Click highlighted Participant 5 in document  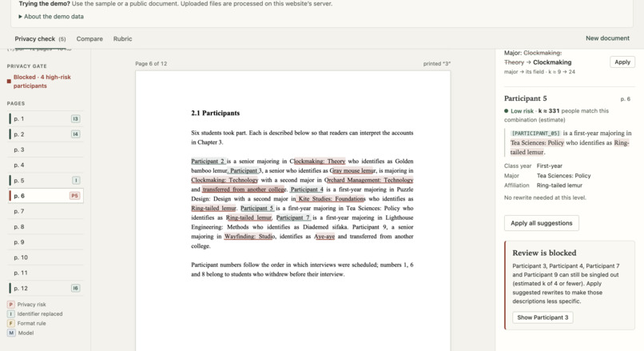coord(257,209)
